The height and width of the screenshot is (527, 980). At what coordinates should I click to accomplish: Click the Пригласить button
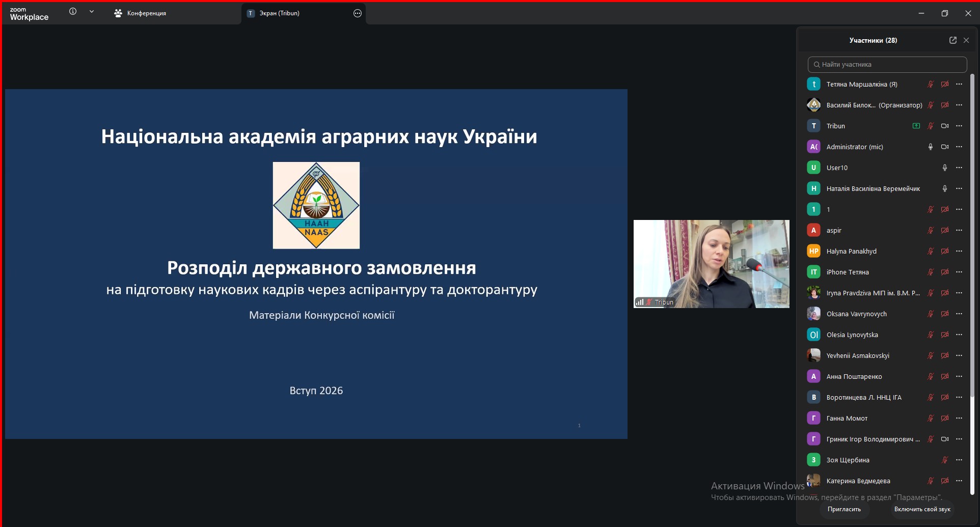pos(844,509)
